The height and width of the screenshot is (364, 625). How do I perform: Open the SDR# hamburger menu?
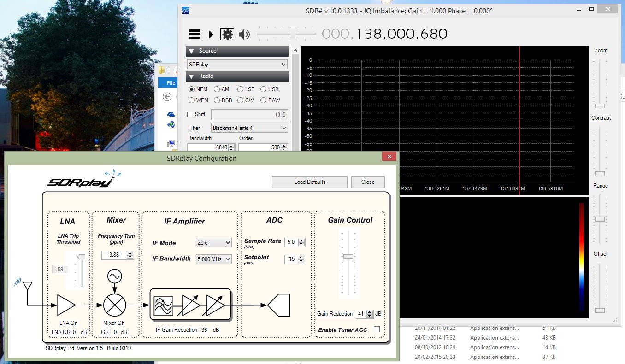point(195,34)
